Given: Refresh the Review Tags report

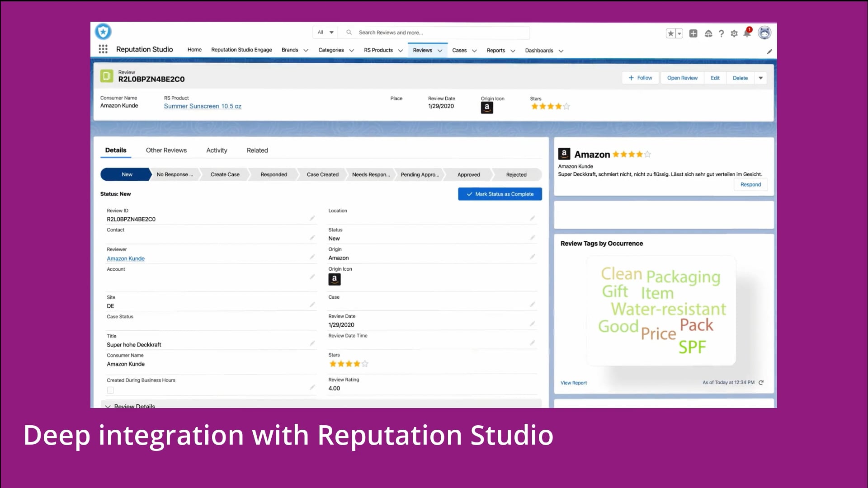Looking at the screenshot, I should pos(761,383).
